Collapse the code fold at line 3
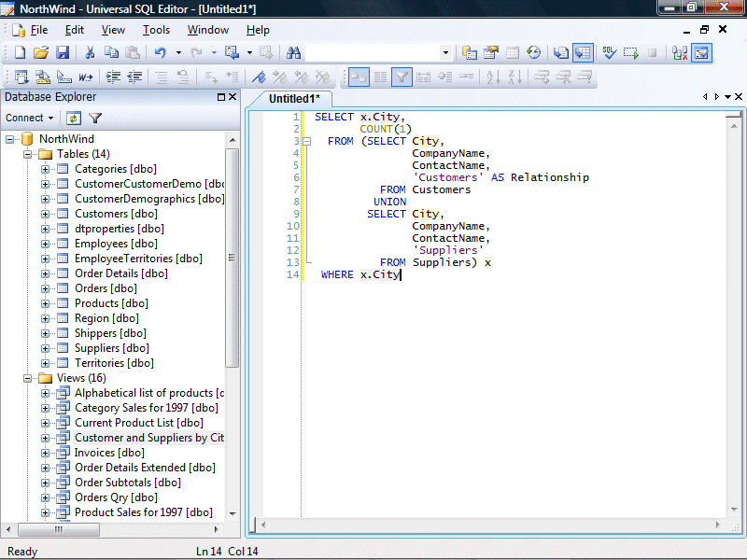The height and width of the screenshot is (560, 747). pyautogui.click(x=305, y=142)
